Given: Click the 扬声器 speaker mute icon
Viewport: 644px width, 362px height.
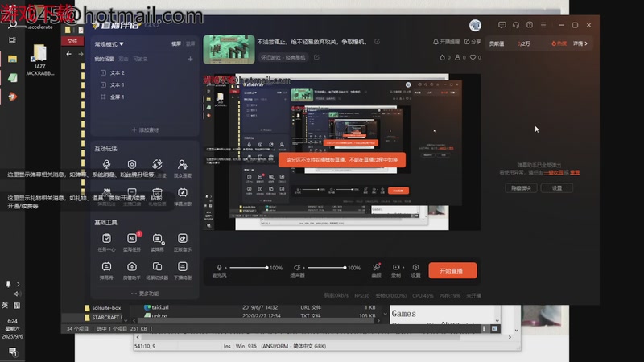Looking at the screenshot, I should (x=296, y=268).
